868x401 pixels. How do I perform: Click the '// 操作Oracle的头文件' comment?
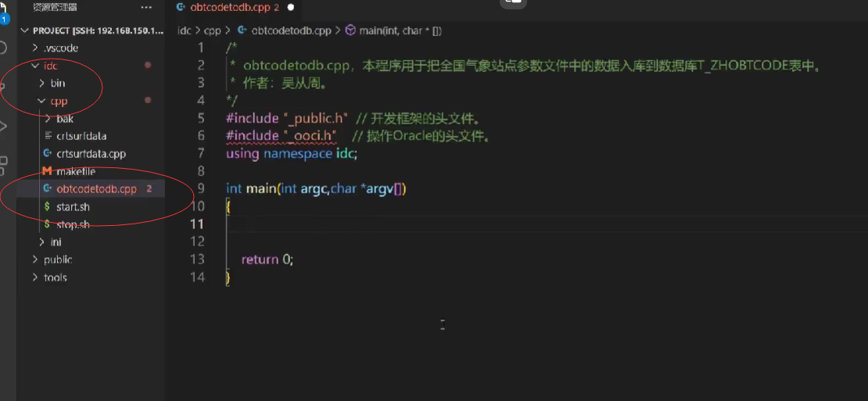pos(421,136)
